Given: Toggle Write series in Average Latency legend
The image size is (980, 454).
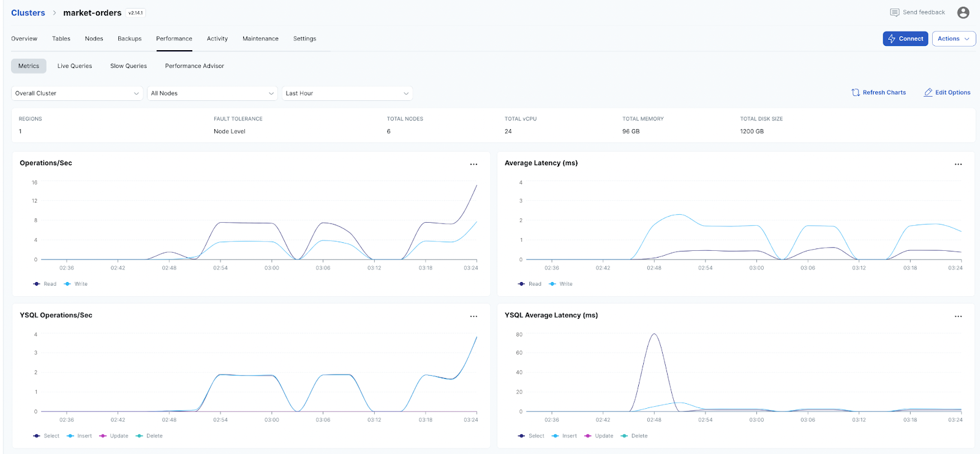Looking at the screenshot, I should [x=561, y=284].
